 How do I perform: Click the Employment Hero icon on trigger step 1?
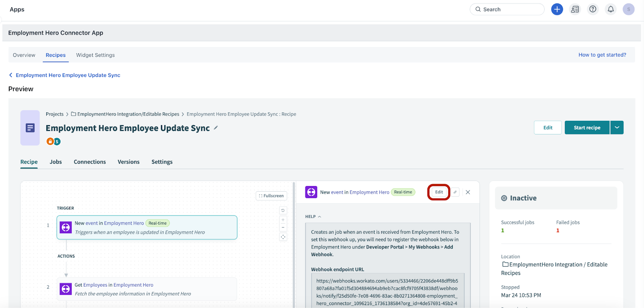click(66, 227)
